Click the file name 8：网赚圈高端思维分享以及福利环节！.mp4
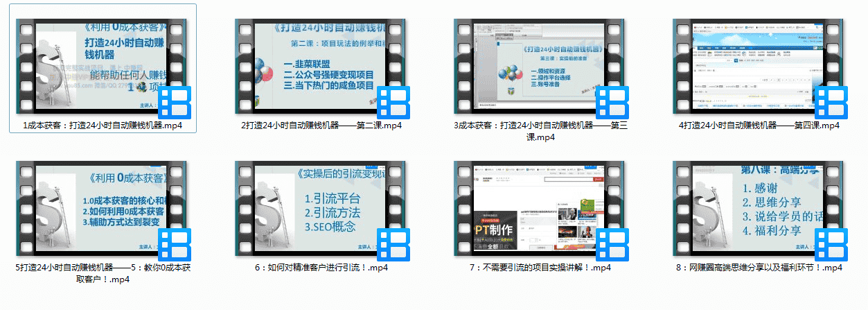 (760, 267)
